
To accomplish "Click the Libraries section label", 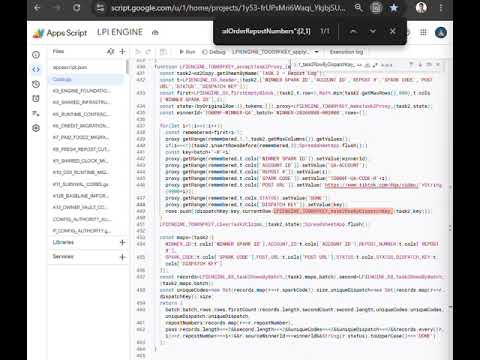I will 63,242.
